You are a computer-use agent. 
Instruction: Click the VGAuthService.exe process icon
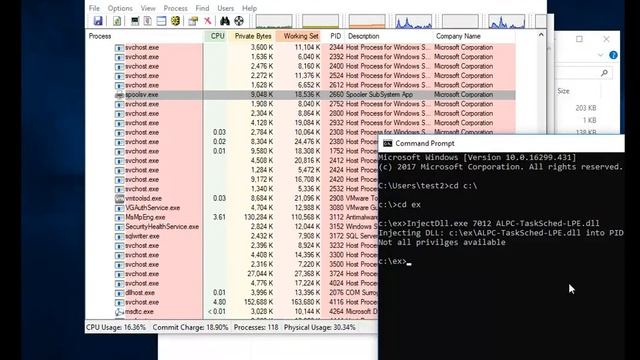click(x=119, y=208)
